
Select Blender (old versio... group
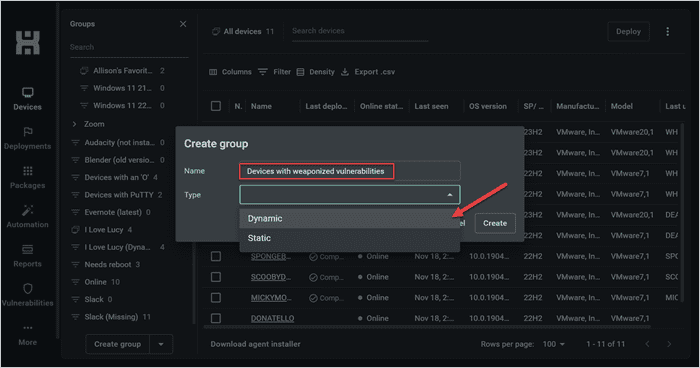(x=118, y=160)
